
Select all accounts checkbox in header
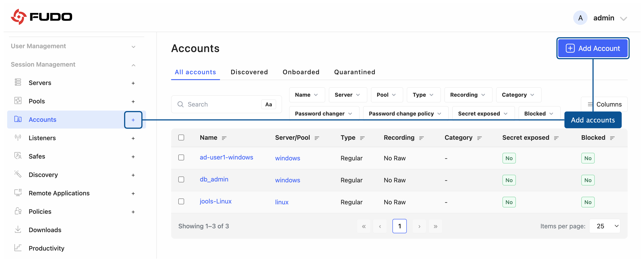pyautogui.click(x=181, y=137)
